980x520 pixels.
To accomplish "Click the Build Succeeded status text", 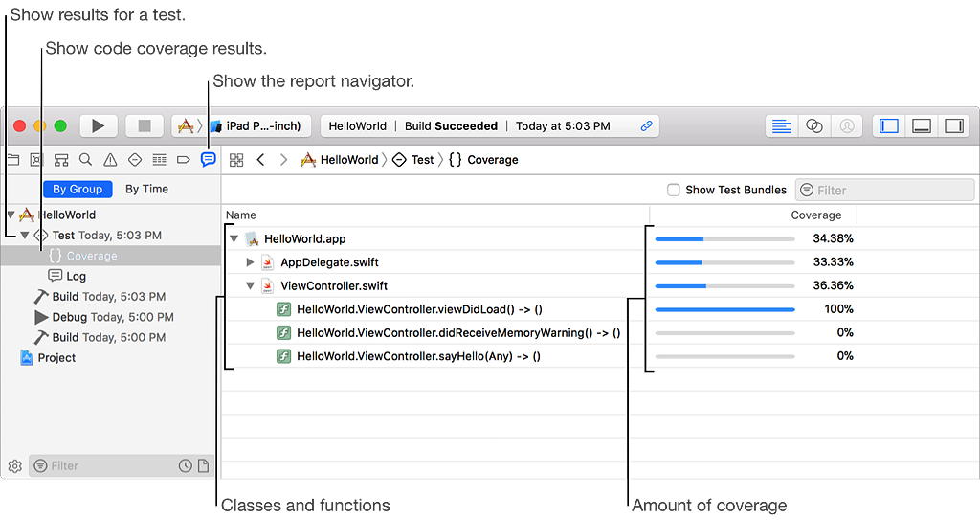I will tap(452, 125).
